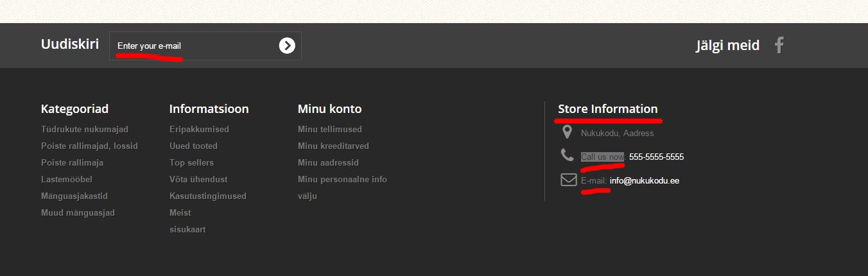This screenshot has height=276, width=868.
Task: Submit newsletter with the arrow button
Action: click(x=287, y=46)
